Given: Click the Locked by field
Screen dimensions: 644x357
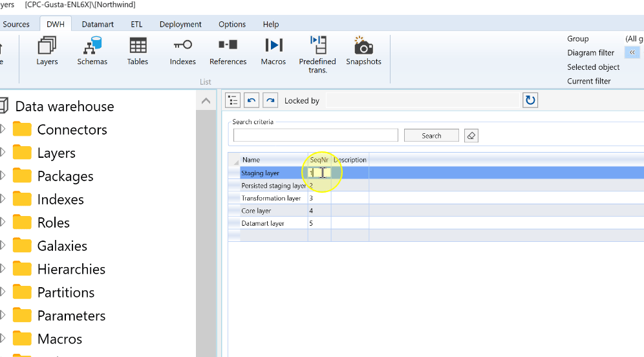Looking at the screenshot, I should (x=423, y=101).
